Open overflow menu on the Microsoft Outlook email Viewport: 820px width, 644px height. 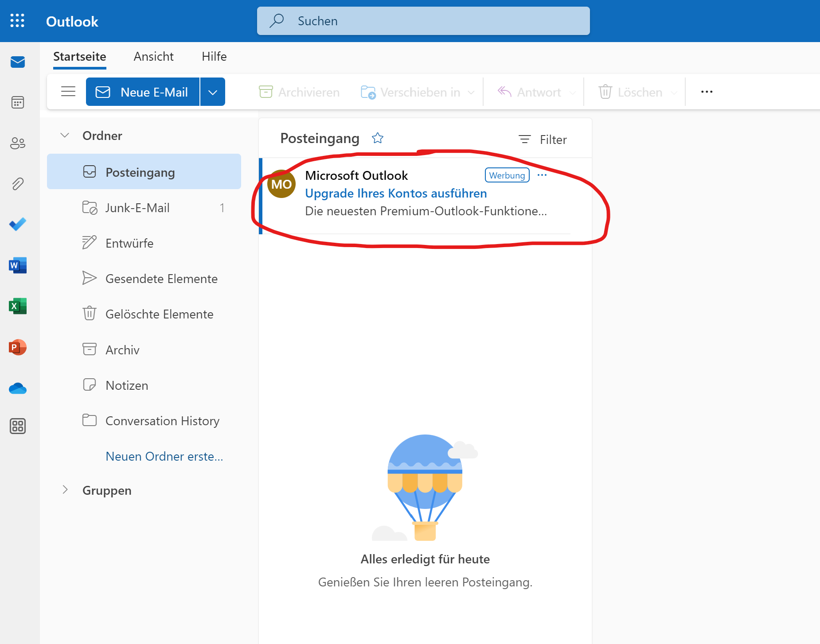tap(542, 175)
